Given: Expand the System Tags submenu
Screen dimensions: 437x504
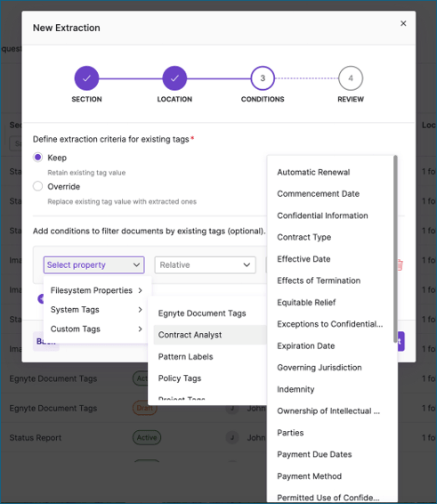Looking at the screenshot, I should [96, 310].
